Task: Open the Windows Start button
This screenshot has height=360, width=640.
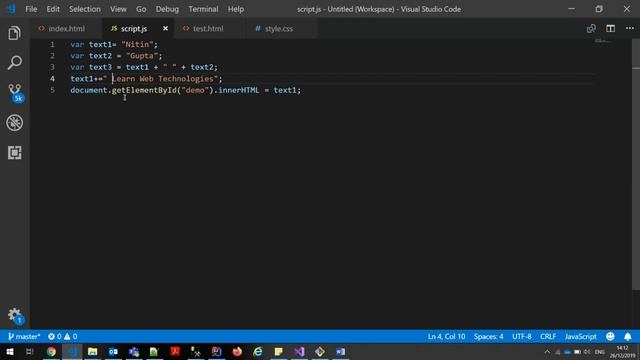Action: point(10,351)
